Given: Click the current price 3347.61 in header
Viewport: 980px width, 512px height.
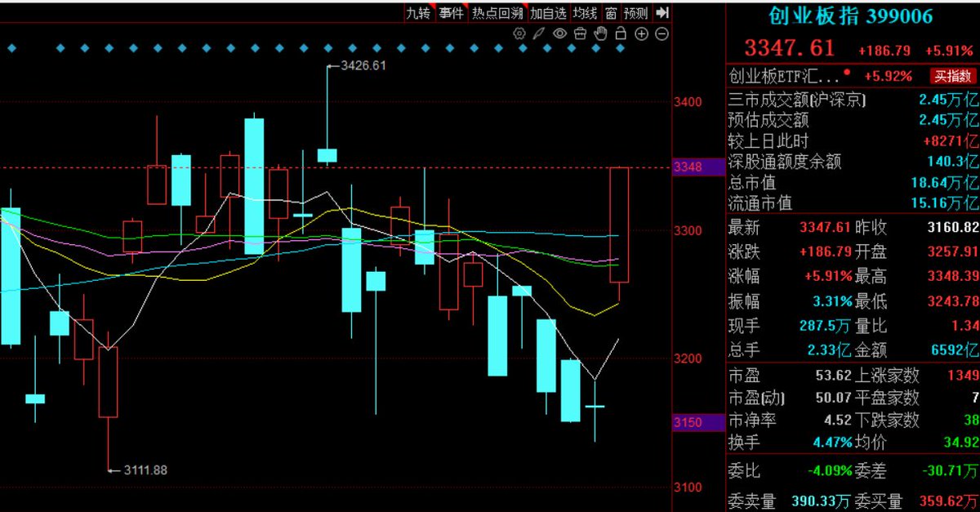Looking at the screenshot, I should click(789, 48).
